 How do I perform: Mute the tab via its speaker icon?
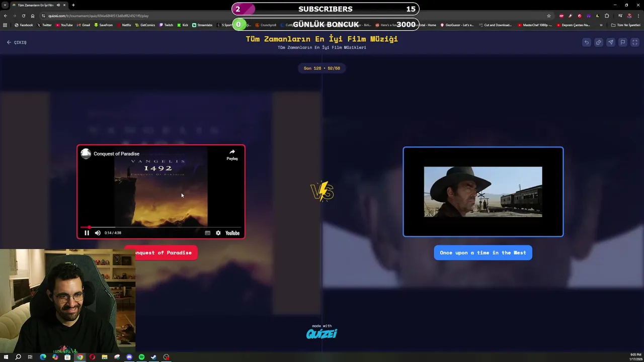point(58,5)
